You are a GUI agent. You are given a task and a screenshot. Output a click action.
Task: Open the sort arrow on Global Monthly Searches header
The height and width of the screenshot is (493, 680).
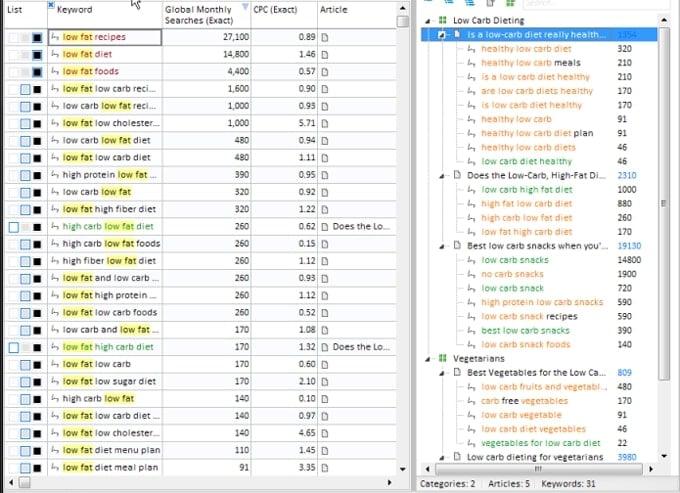point(245,7)
